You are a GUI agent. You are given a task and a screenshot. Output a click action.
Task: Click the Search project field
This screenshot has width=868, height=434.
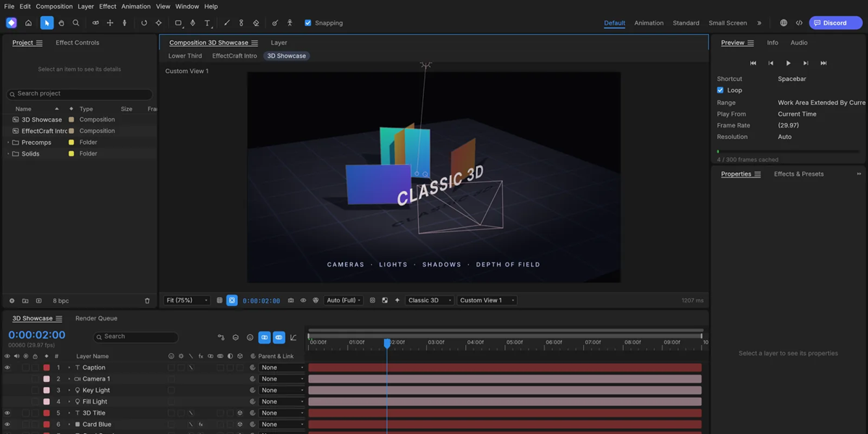(80, 94)
